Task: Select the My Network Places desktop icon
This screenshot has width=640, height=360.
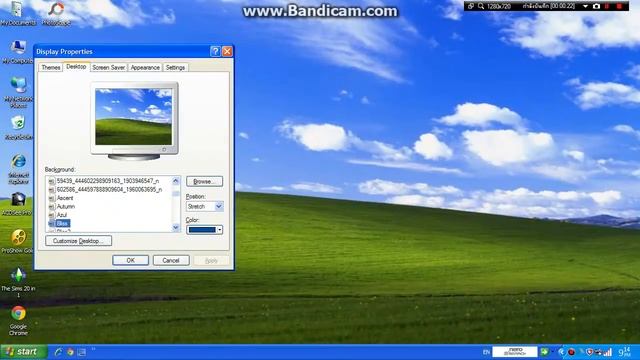Action: click(x=18, y=92)
